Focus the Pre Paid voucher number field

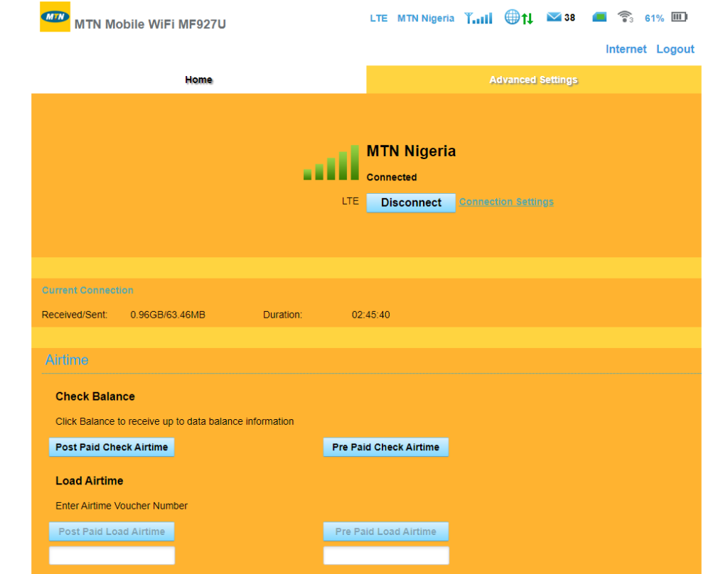click(x=385, y=556)
